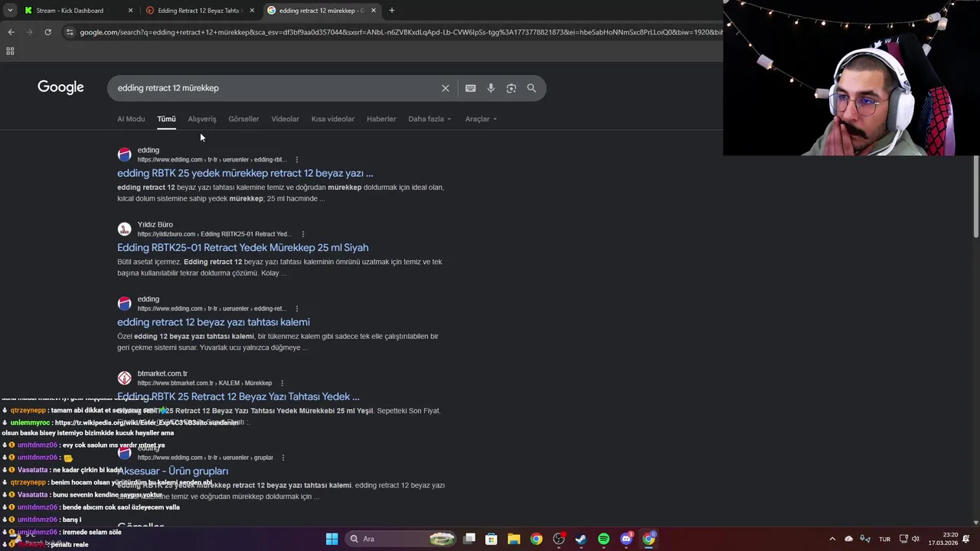The height and width of the screenshot is (551, 980).
Task: Go back using the browser back arrow
Action: [11, 32]
